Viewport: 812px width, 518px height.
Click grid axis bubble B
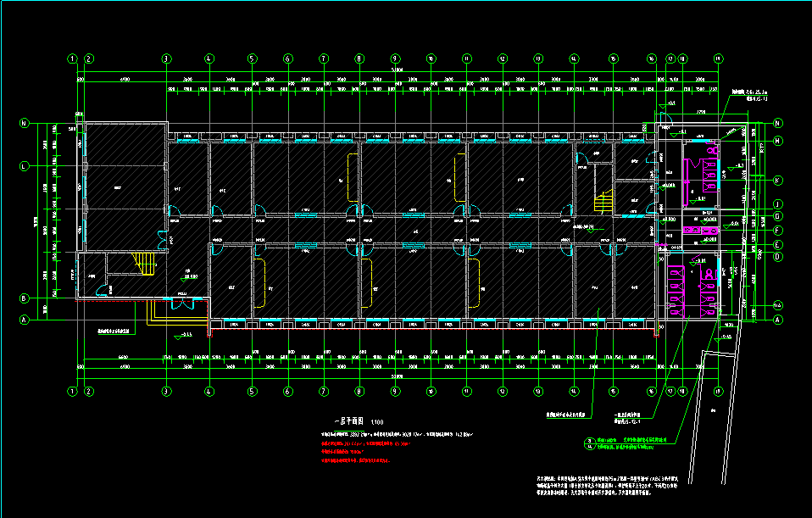(x=24, y=298)
